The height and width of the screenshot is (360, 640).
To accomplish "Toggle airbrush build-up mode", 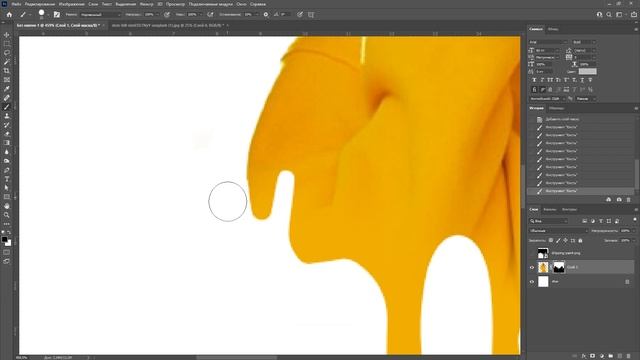I will coord(210,14).
